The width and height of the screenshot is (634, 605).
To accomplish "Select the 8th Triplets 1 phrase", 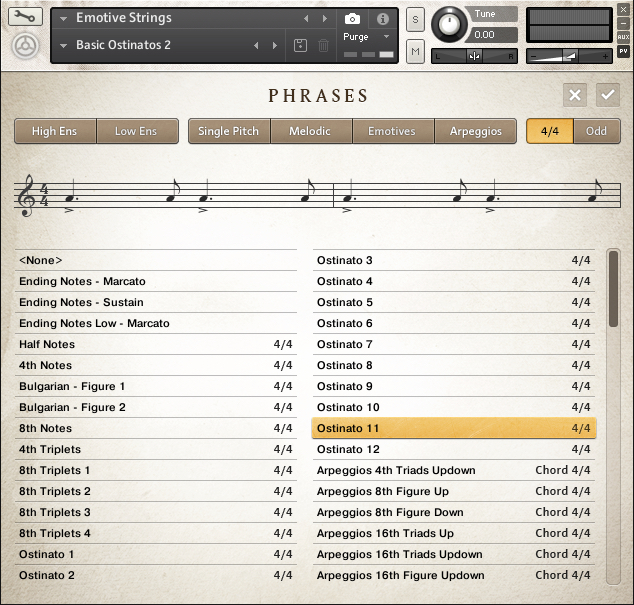I will pos(156,470).
